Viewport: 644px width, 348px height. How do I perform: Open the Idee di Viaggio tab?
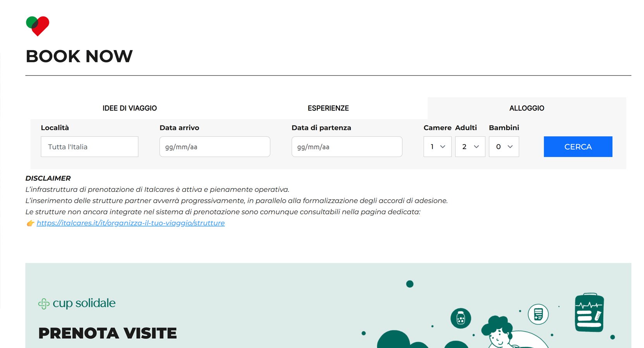coord(130,108)
